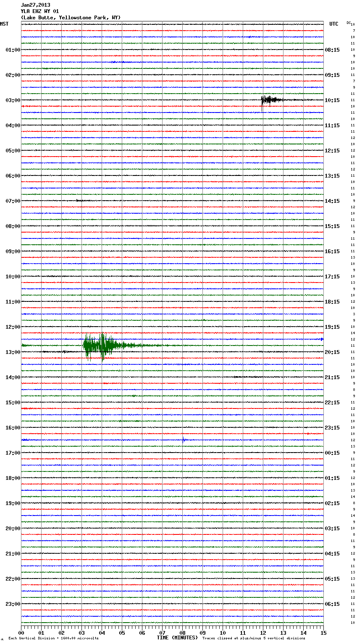Click the 12:00 MST time label
The image size is (357, 644).
(x=13, y=327)
